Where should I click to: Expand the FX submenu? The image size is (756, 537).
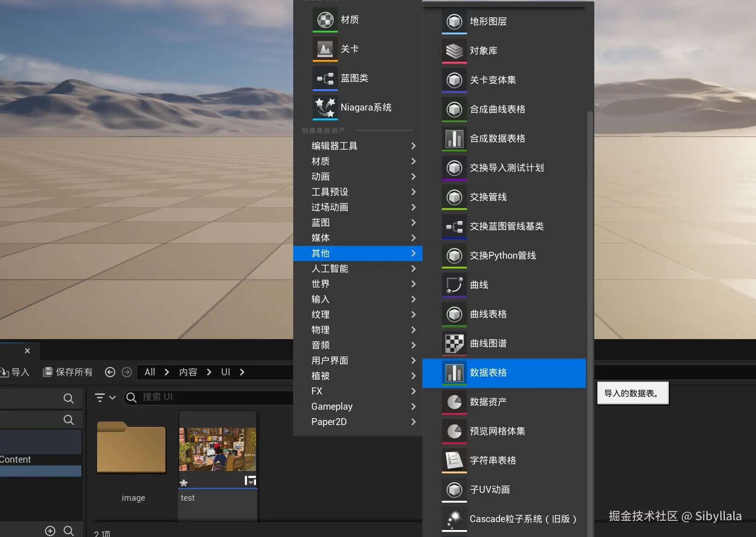(358, 391)
